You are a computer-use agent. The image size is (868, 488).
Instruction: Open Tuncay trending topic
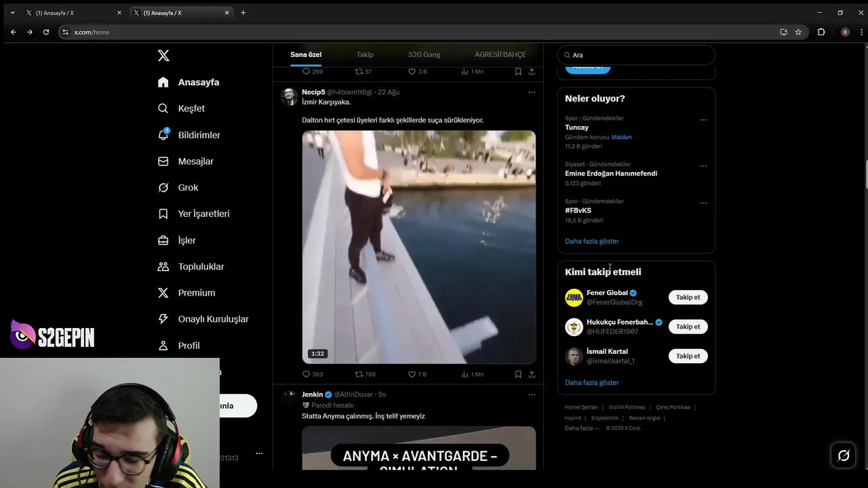point(576,127)
